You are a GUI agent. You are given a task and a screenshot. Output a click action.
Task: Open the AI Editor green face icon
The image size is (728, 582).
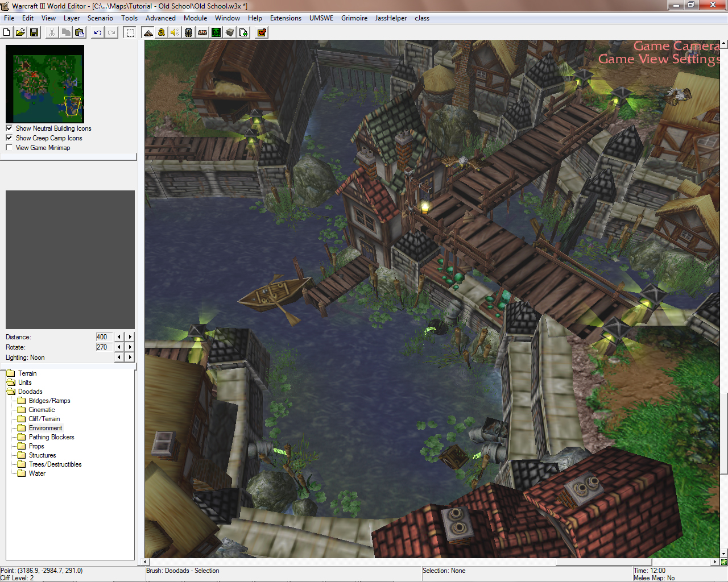point(216,32)
